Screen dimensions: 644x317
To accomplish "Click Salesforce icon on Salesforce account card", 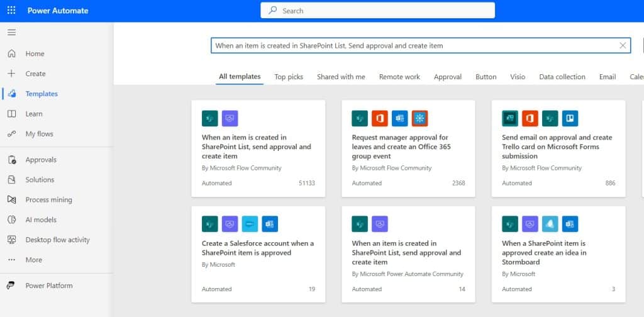I will tap(250, 224).
